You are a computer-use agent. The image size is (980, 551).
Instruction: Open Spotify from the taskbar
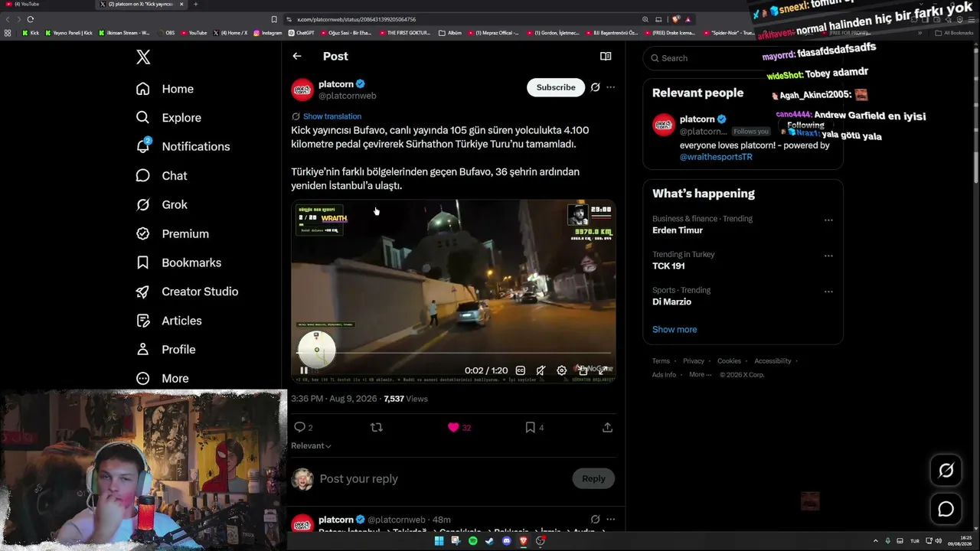click(472, 541)
